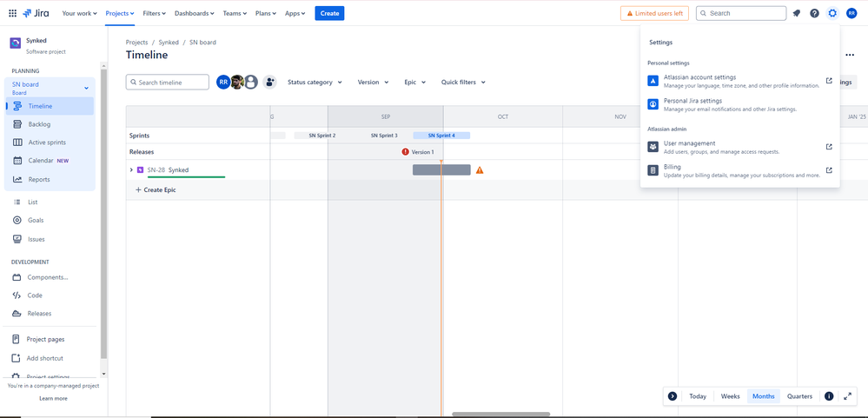This screenshot has width=868, height=418.
Task: Jump to Today on timeline
Action: pyautogui.click(x=698, y=396)
